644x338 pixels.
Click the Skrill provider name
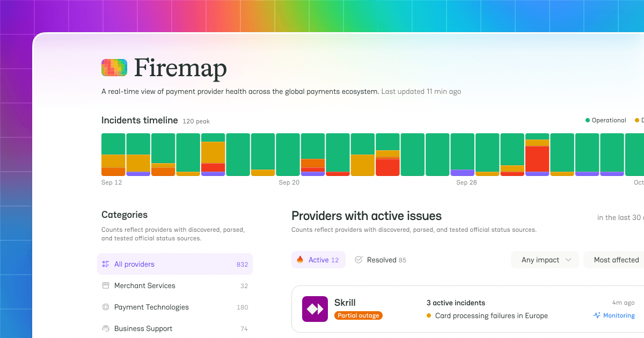pyautogui.click(x=345, y=303)
